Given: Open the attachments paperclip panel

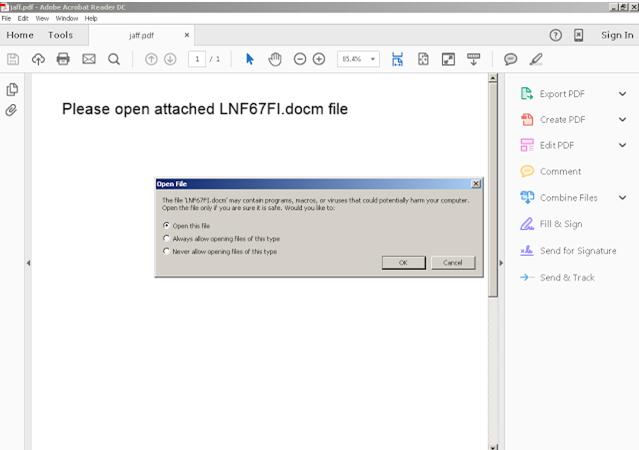Looking at the screenshot, I should [11, 110].
